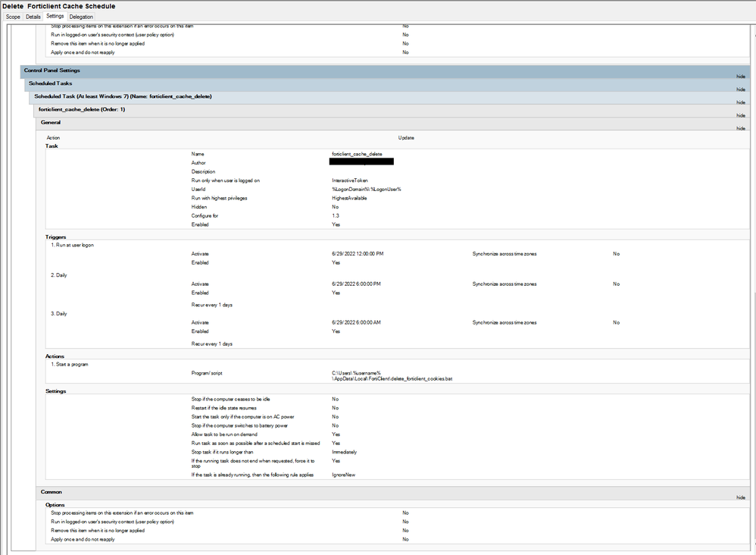The width and height of the screenshot is (756, 555).
Task: Click 'If the task is already running' rule label
Action: [252, 475]
